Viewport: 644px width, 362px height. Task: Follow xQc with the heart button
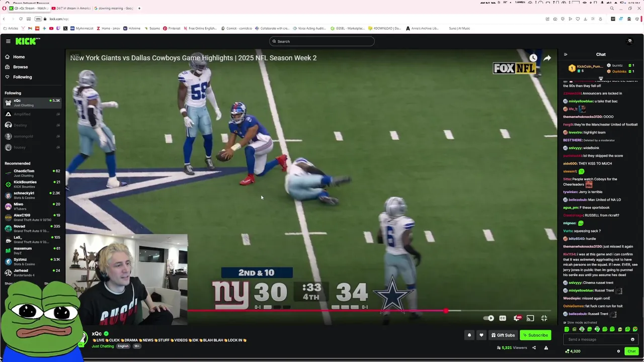coord(481,335)
